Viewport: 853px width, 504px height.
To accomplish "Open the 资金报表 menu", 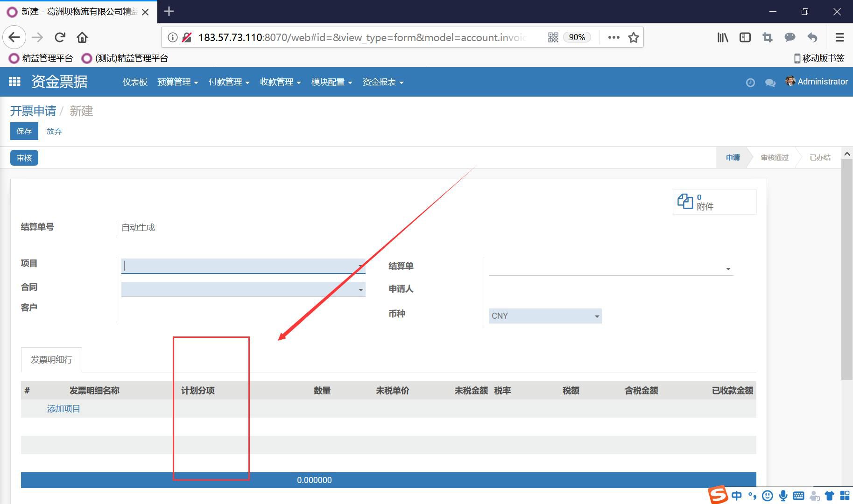I will click(382, 82).
